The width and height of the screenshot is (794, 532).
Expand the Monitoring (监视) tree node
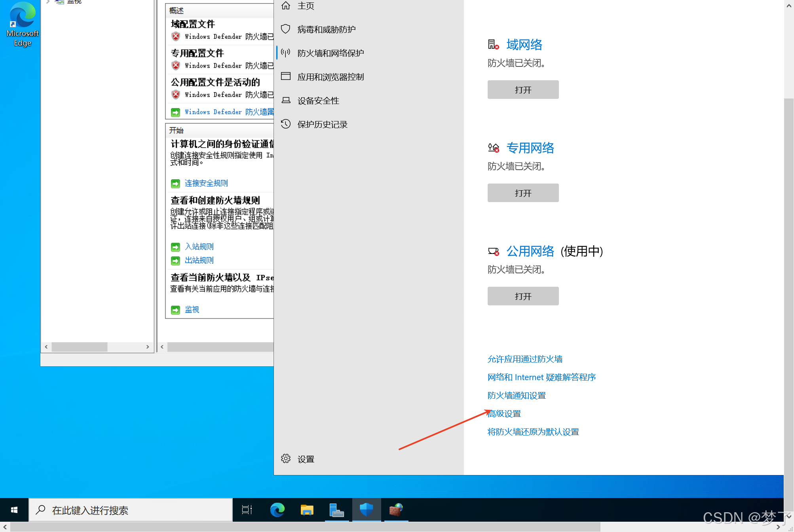click(x=48, y=2)
